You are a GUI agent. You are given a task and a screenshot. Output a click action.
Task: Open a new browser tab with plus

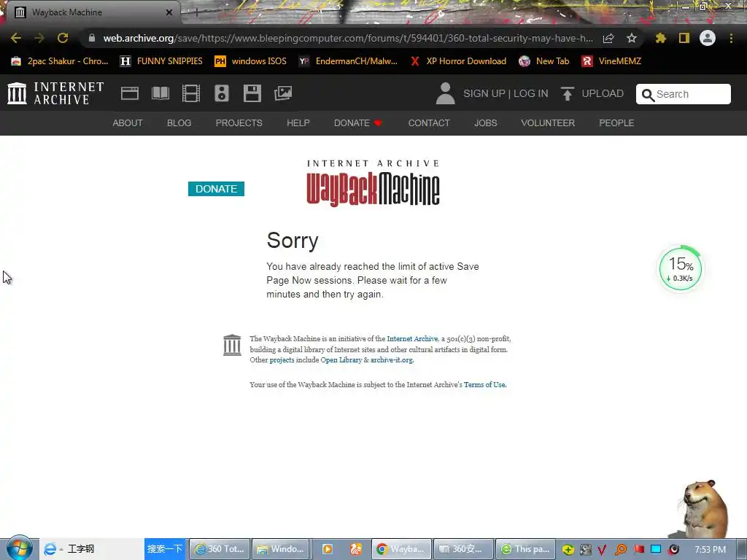[x=196, y=12]
